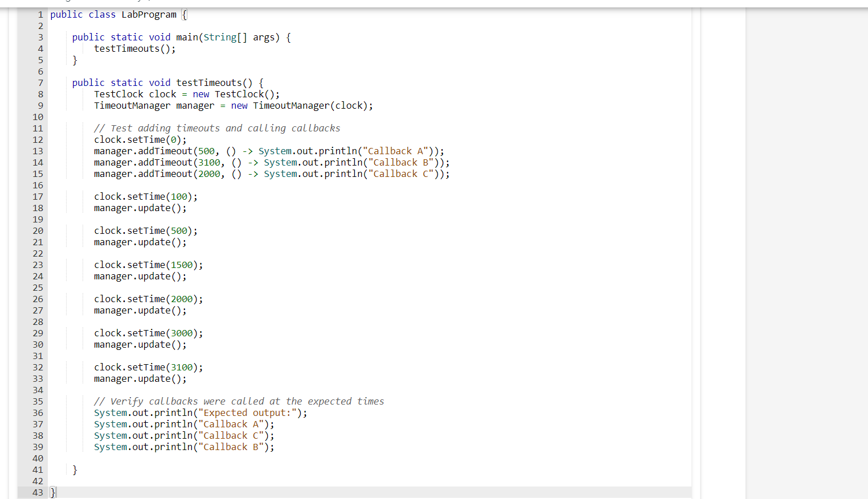Click the Expected output println on line 36

[x=199, y=413]
